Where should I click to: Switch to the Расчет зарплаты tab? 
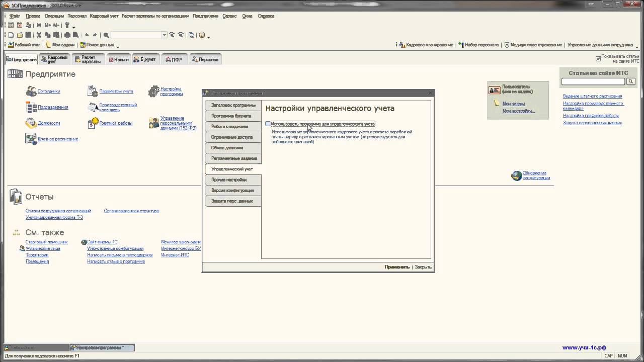88,59
